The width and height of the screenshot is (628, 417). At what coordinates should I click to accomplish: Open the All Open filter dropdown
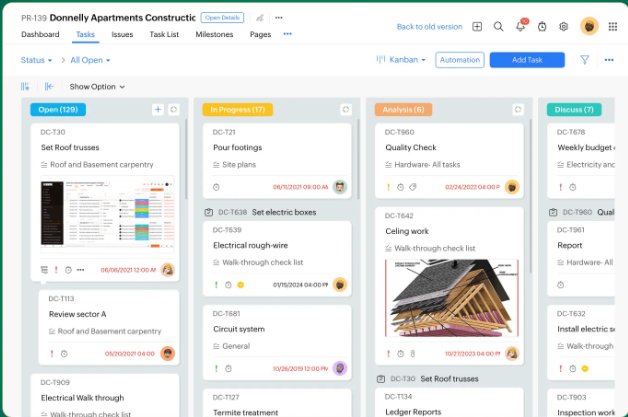coord(90,60)
